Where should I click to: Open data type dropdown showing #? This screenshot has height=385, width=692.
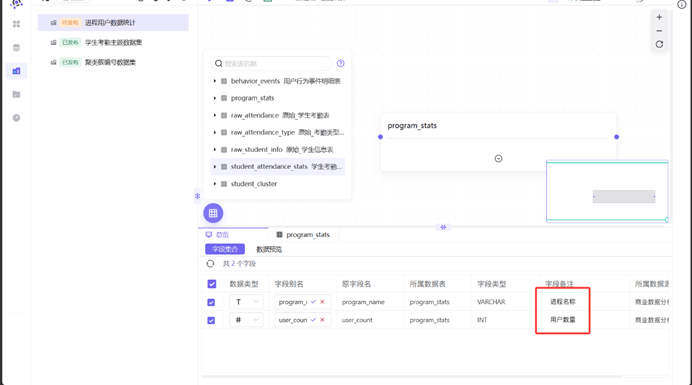246,320
